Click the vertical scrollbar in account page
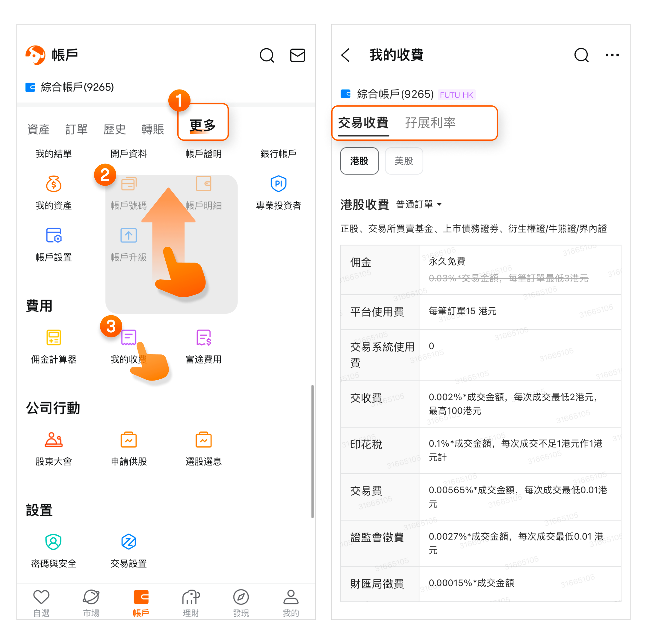This screenshot has height=644, width=647. coord(312,451)
